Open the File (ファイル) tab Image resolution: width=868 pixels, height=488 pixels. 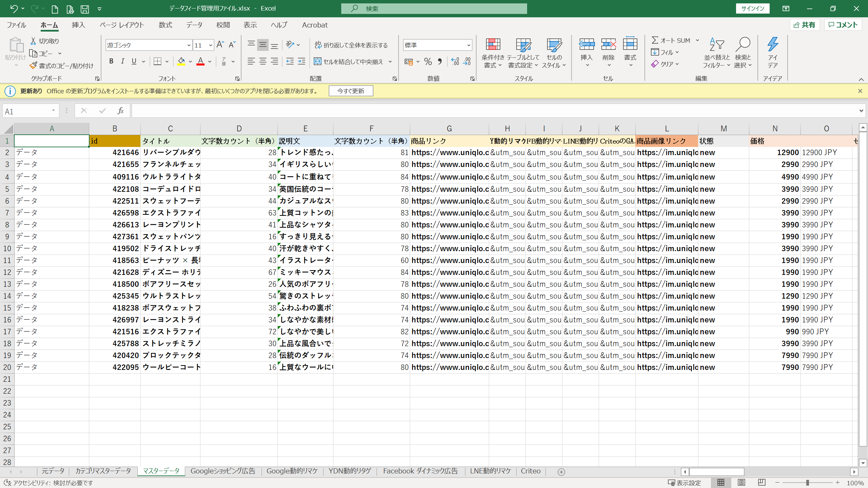click(x=16, y=25)
